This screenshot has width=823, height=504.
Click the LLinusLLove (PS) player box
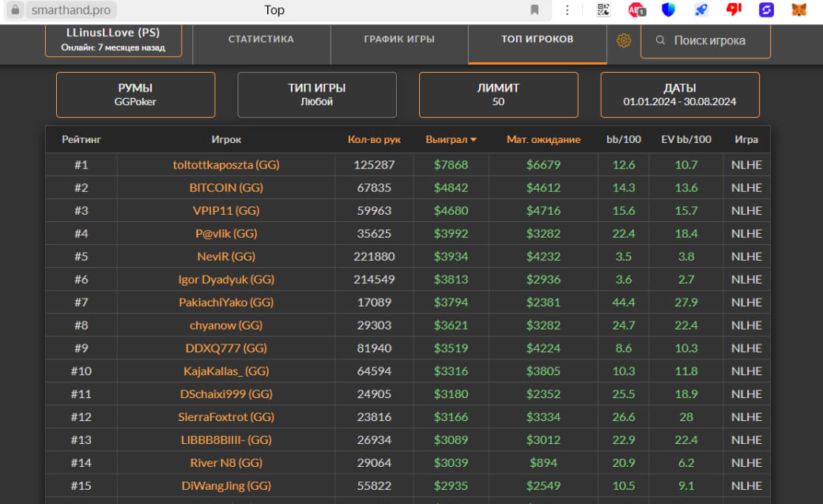pyautogui.click(x=113, y=39)
